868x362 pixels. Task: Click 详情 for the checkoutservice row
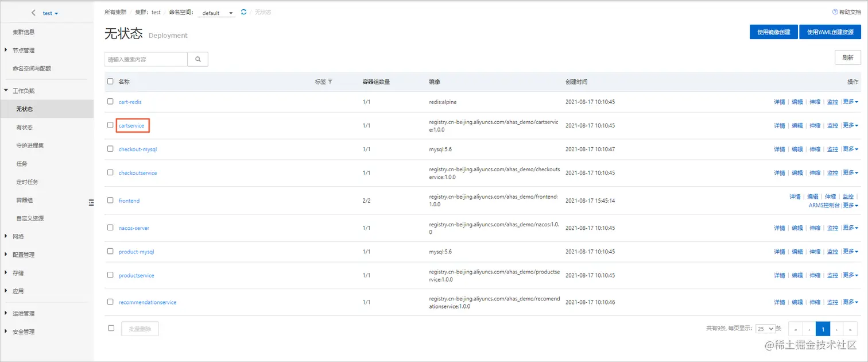coord(779,173)
